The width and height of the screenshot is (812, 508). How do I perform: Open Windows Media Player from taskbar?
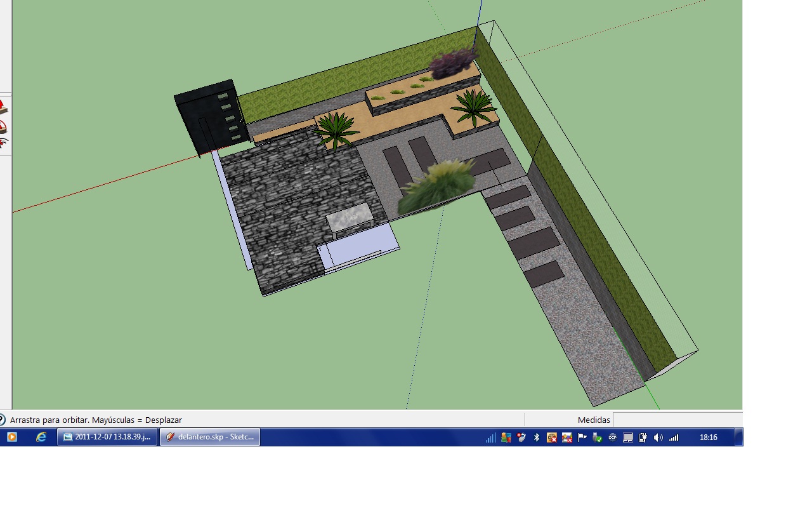(11, 437)
